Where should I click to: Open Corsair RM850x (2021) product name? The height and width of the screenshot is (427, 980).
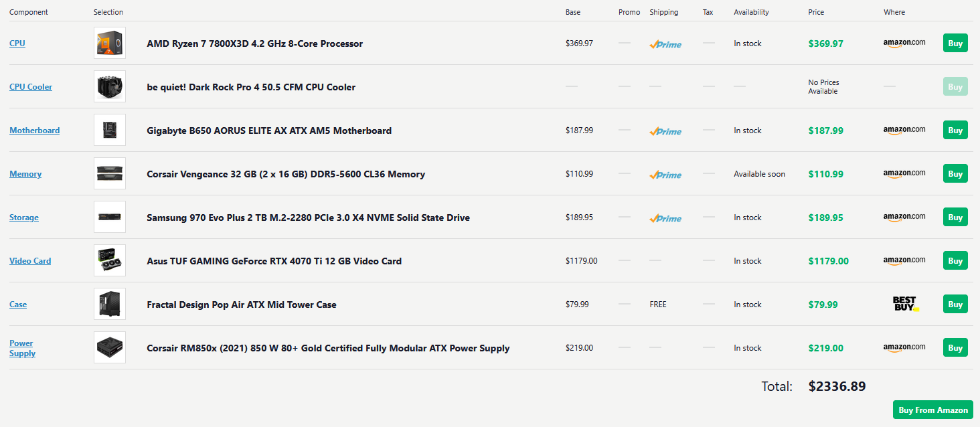tap(328, 348)
